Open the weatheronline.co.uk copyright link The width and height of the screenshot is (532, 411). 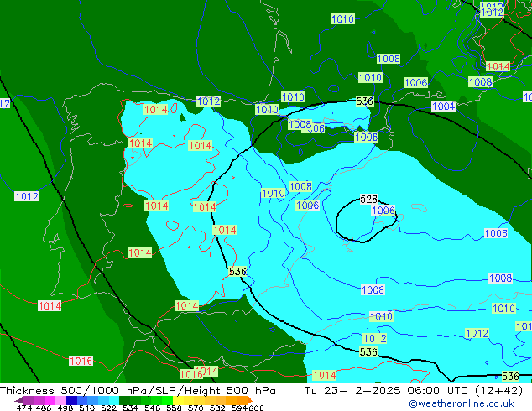coord(462,403)
